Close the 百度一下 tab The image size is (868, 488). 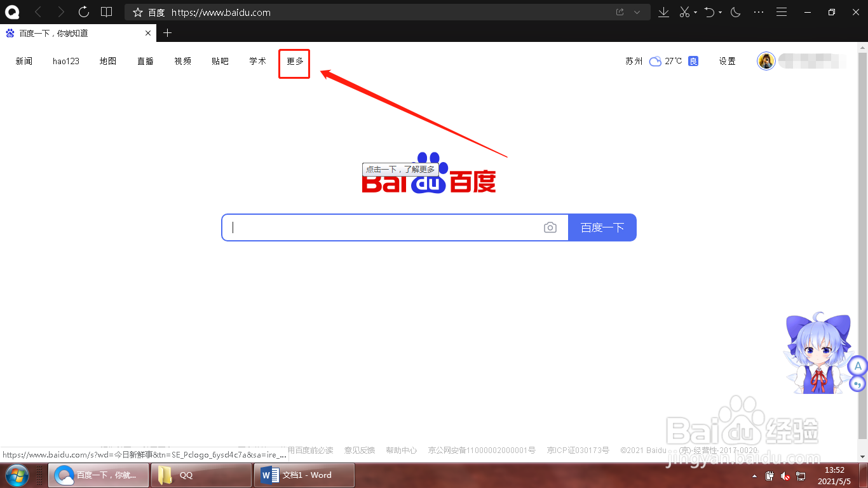[148, 33]
